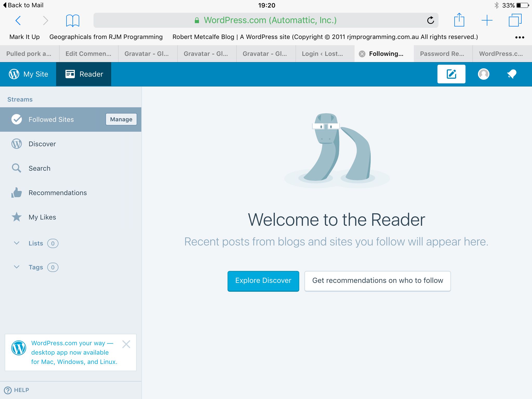This screenshot has height=399, width=532.
Task: Open Robert Metcalfe Blog bookmark
Action: click(325, 37)
